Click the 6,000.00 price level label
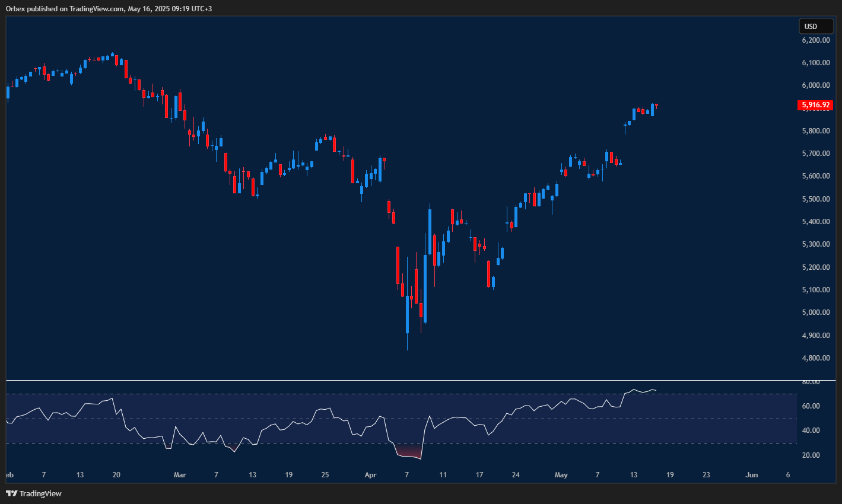The image size is (842, 504). click(x=815, y=85)
